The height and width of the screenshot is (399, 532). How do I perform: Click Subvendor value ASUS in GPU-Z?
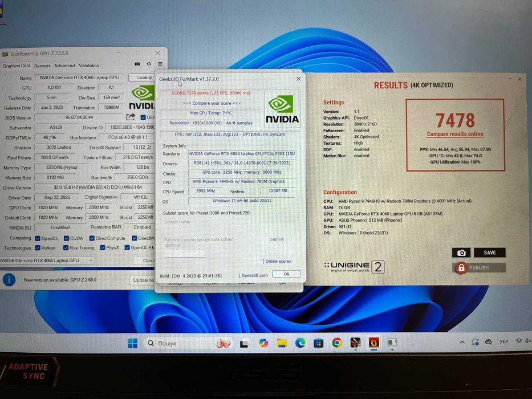(56, 128)
